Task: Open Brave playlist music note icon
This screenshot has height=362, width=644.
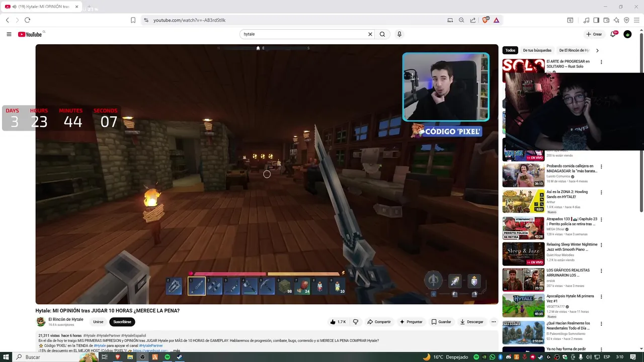Action: (586, 20)
